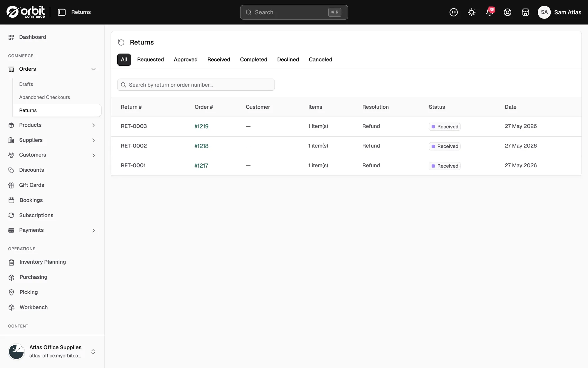Open the pause/status icon in header
588x368 pixels.
454,12
